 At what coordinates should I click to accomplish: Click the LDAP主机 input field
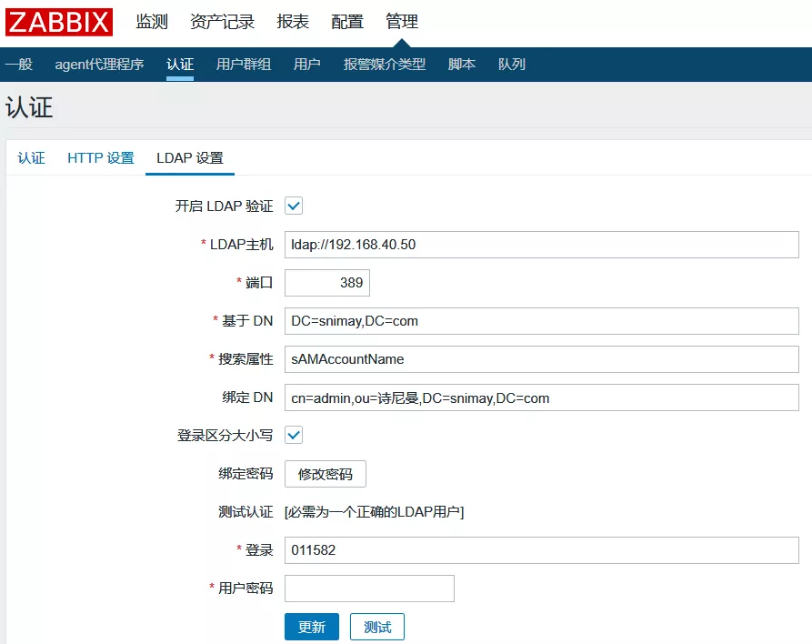coord(541,245)
